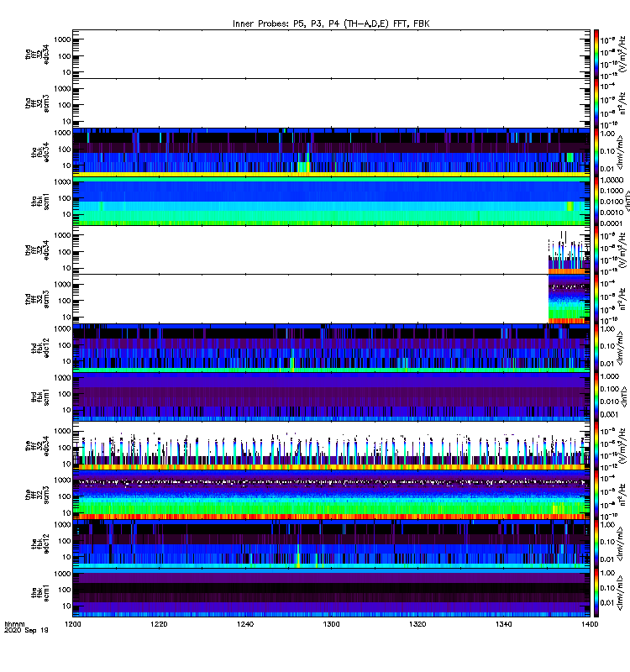This screenshot has height=672, width=630.
Task: Click the thd fff scm3 data burst near 1355
Action: [x=570, y=299]
